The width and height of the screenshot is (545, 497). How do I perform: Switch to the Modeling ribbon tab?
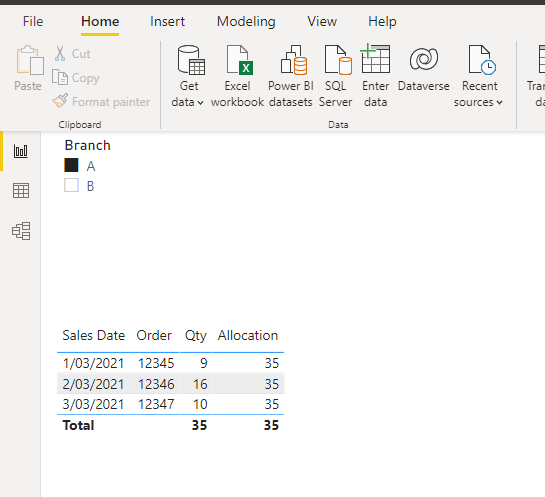246,22
